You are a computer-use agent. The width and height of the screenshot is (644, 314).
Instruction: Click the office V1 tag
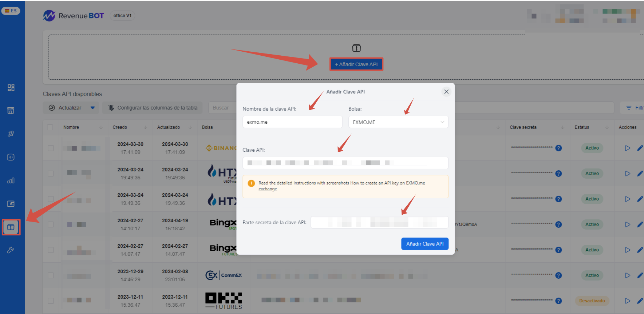click(x=122, y=16)
